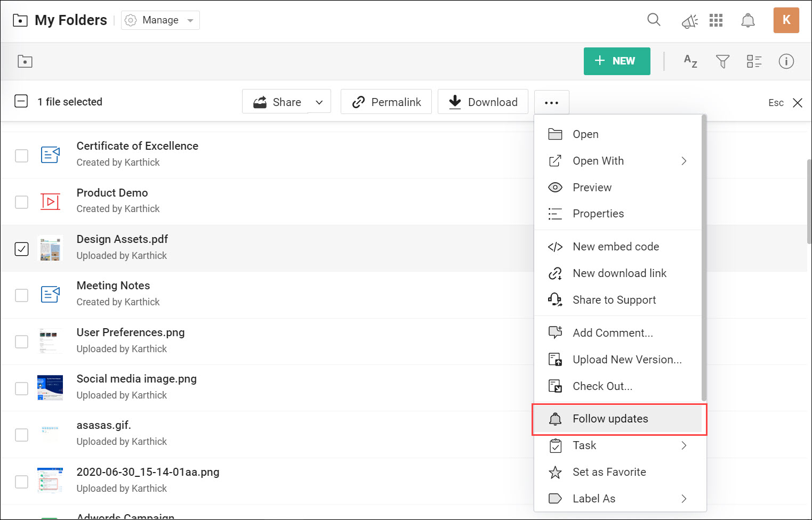Open the apps grid icon

(x=716, y=20)
